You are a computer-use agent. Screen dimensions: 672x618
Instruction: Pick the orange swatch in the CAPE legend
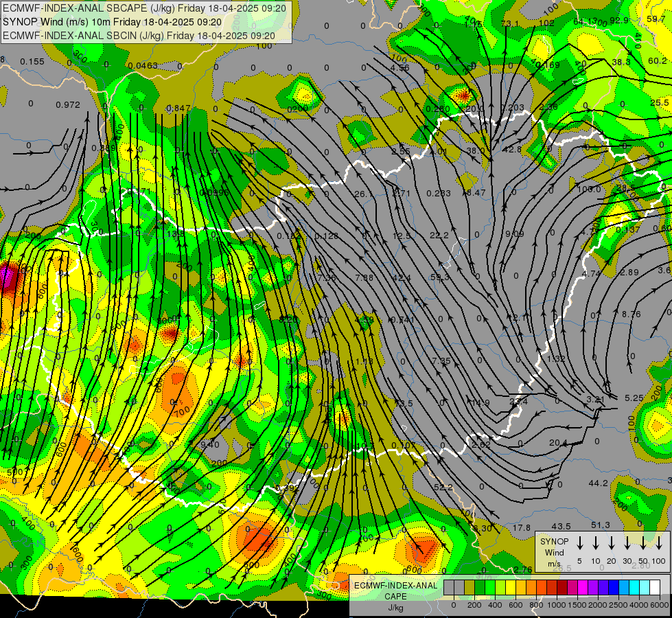point(531,588)
